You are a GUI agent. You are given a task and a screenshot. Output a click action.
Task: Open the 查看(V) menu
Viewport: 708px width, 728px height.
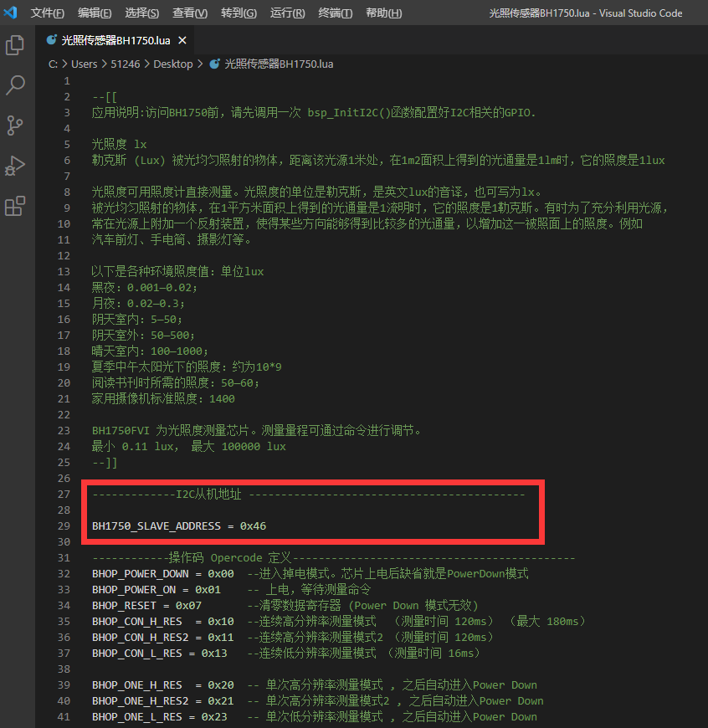[190, 13]
